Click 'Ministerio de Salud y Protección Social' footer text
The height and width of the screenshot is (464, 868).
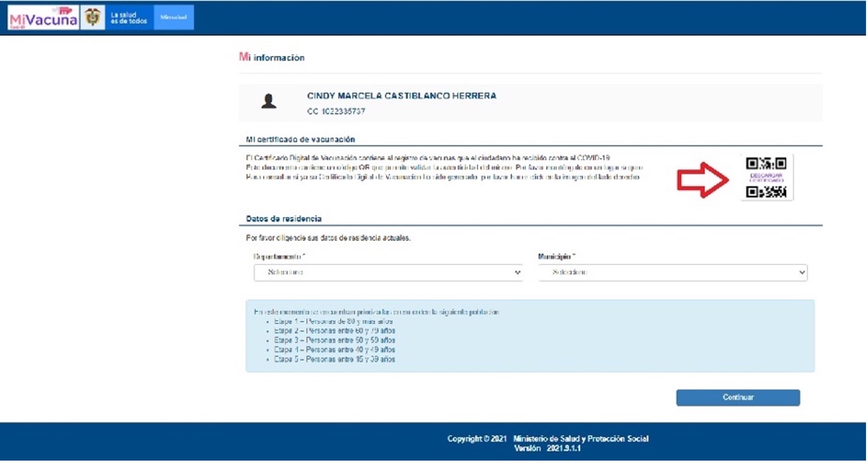580,439
